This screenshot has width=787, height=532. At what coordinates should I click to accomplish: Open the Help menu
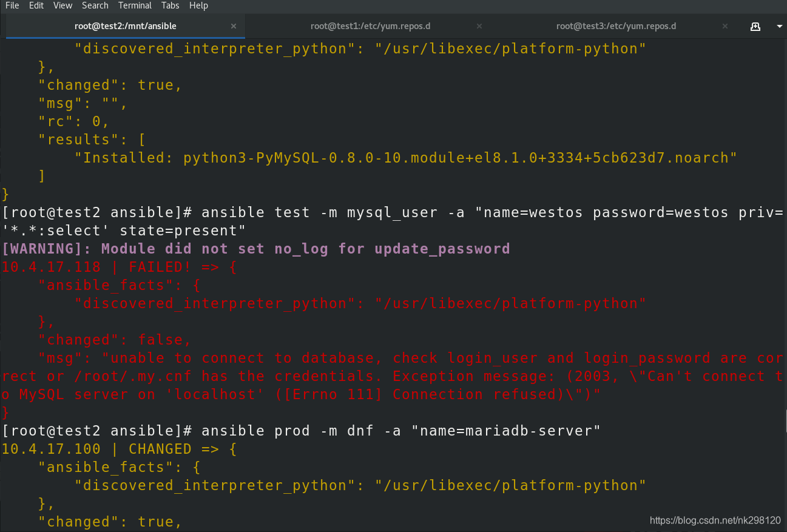pos(198,5)
